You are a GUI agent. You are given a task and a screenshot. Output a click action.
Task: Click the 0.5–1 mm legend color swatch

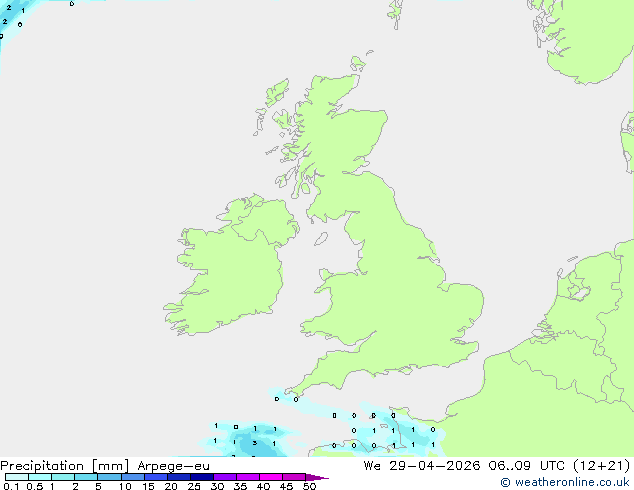pyautogui.click(x=40, y=477)
